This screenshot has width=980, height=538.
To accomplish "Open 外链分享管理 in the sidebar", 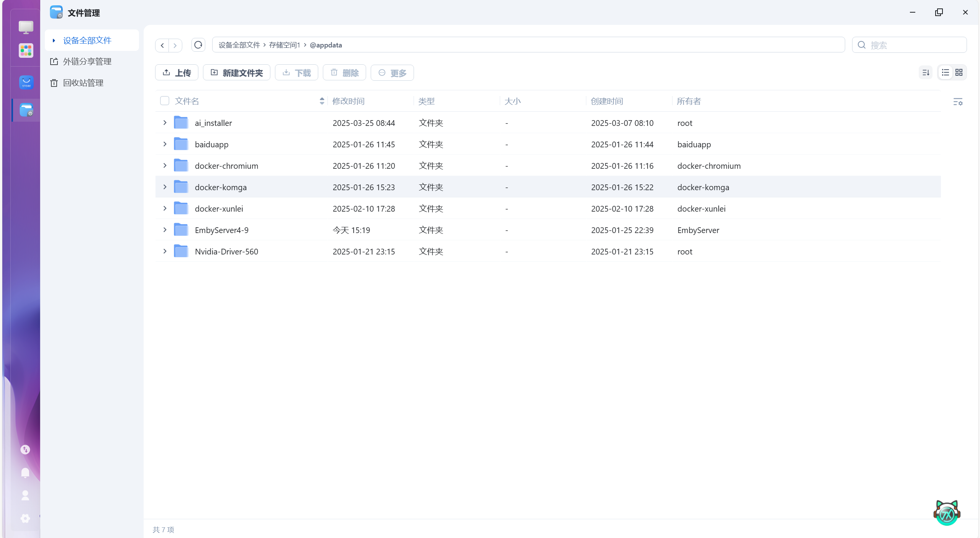I will (87, 61).
